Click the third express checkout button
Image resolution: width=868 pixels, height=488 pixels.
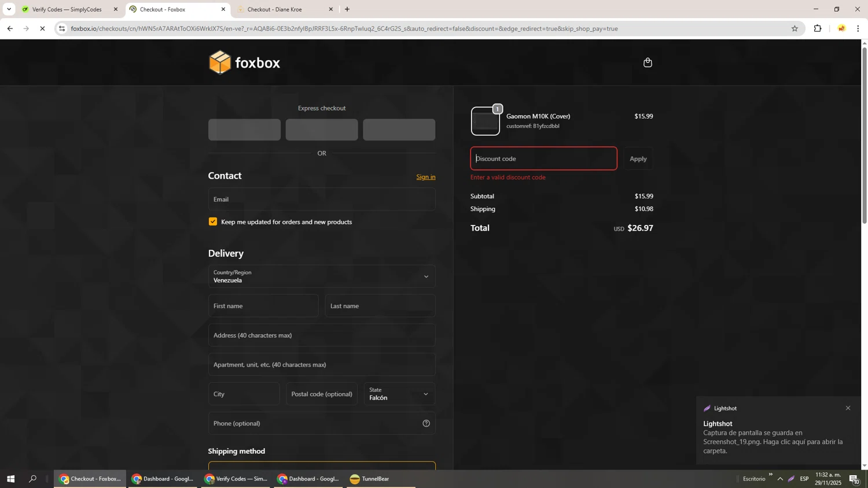399,130
